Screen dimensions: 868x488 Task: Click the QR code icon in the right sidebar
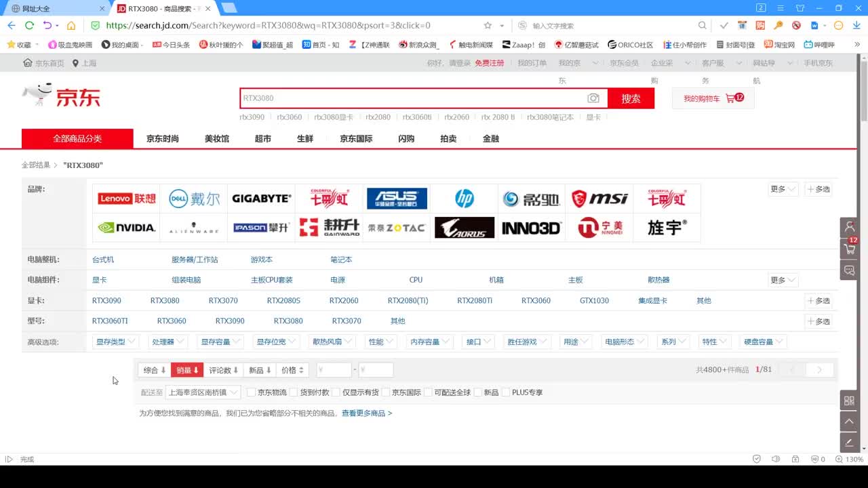[x=849, y=401]
